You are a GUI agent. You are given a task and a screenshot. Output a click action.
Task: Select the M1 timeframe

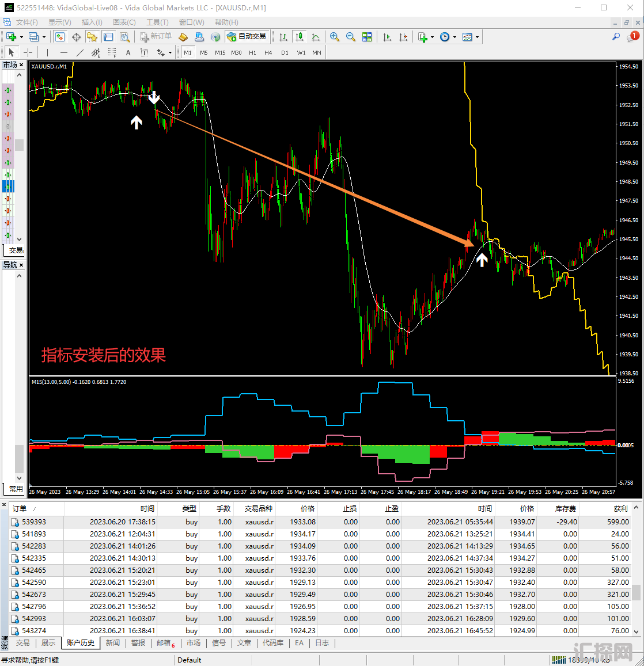click(187, 52)
